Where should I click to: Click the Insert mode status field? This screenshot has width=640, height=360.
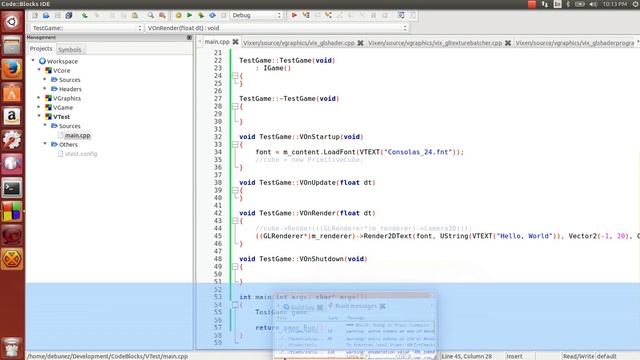pyautogui.click(x=514, y=356)
